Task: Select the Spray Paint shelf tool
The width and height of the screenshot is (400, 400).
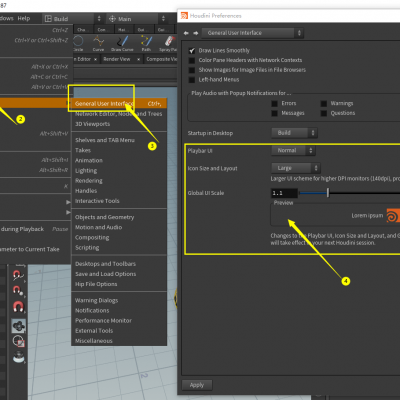Action: coord(168,43)
